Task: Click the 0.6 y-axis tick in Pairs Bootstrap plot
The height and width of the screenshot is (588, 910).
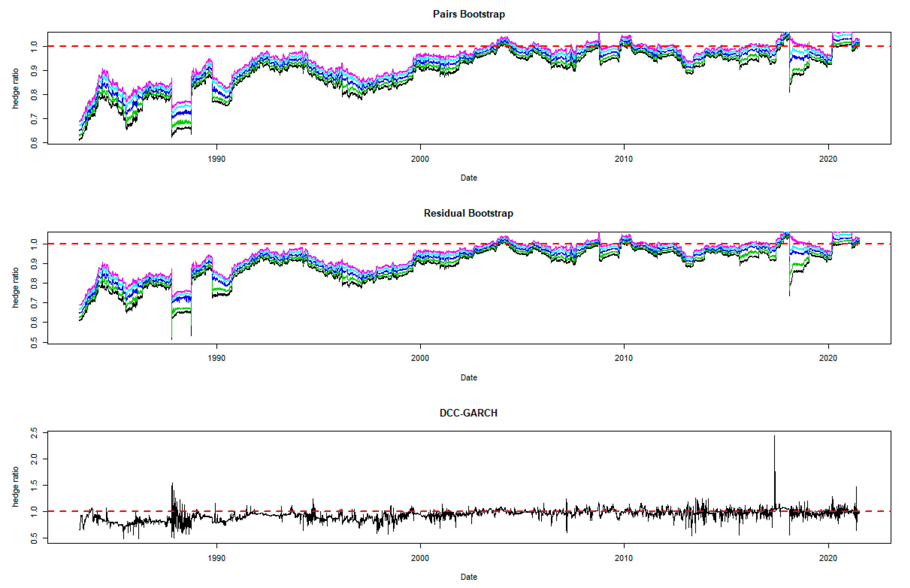Action: tap(34, 143)
